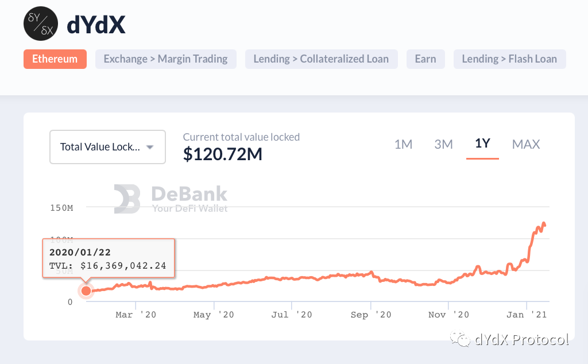588x364 pixels.
Task: Click the 150M y-axis label
Action: point(62,208)
